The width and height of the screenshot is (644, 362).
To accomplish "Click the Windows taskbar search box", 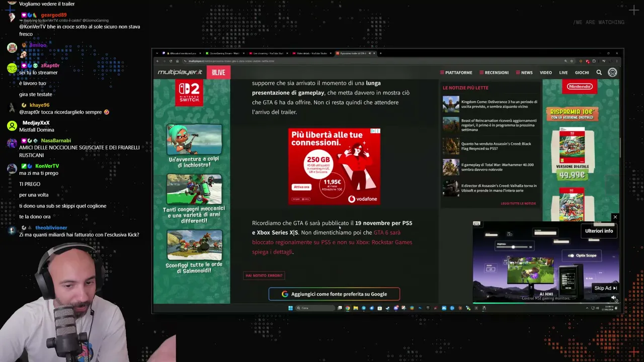I will pos(314,308).
